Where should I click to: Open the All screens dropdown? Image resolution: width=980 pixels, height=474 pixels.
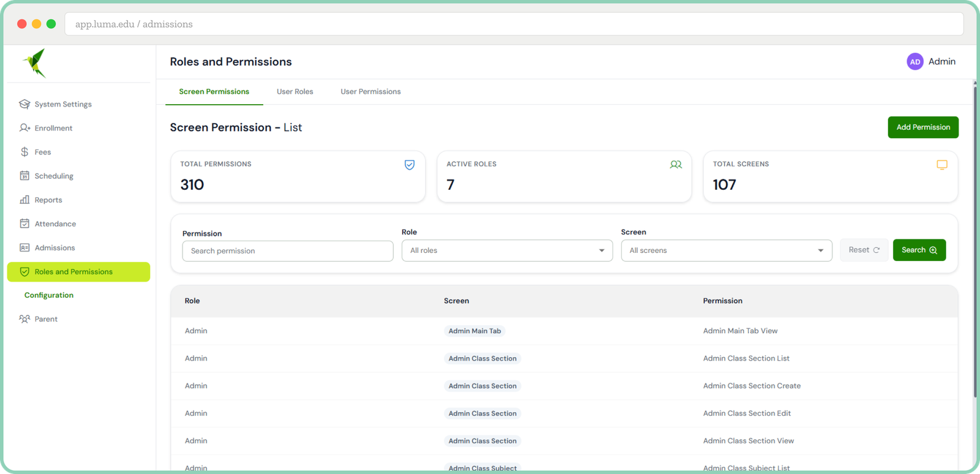tap(726, 250)
